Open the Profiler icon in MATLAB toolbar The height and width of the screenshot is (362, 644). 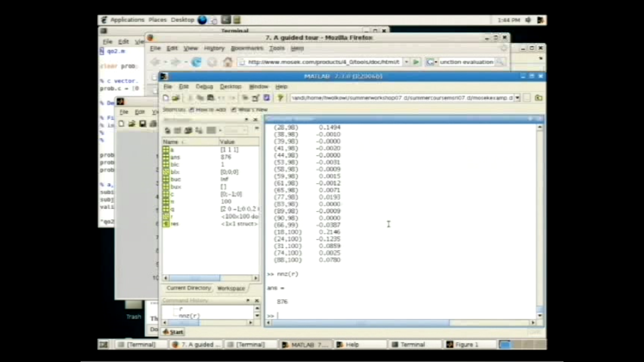pyautogui.click(x=266, y=98)
